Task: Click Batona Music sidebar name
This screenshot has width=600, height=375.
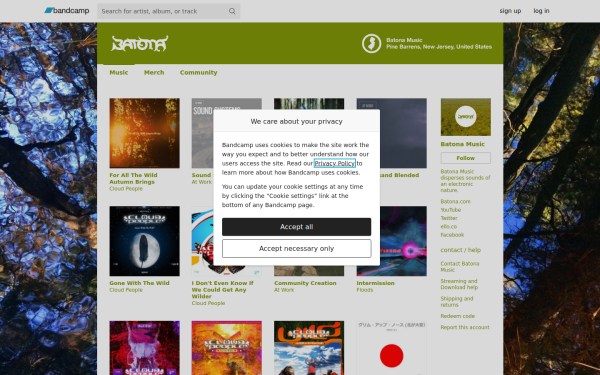Action: [x=462, y=144]
